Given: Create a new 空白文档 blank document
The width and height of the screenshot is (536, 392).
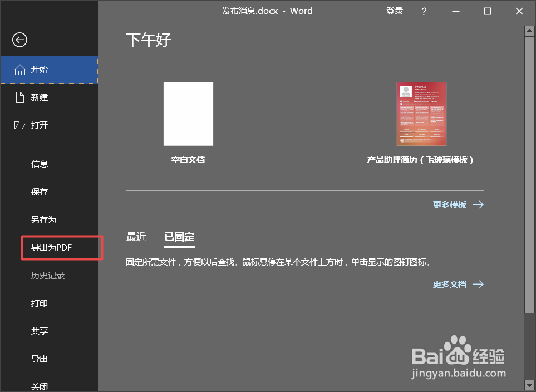Looking at the screenshot, I should tap(188, 114).
